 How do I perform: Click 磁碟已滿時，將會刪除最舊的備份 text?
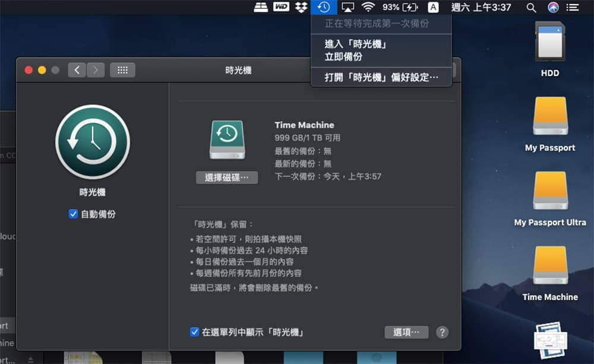(x=254, y=288)
